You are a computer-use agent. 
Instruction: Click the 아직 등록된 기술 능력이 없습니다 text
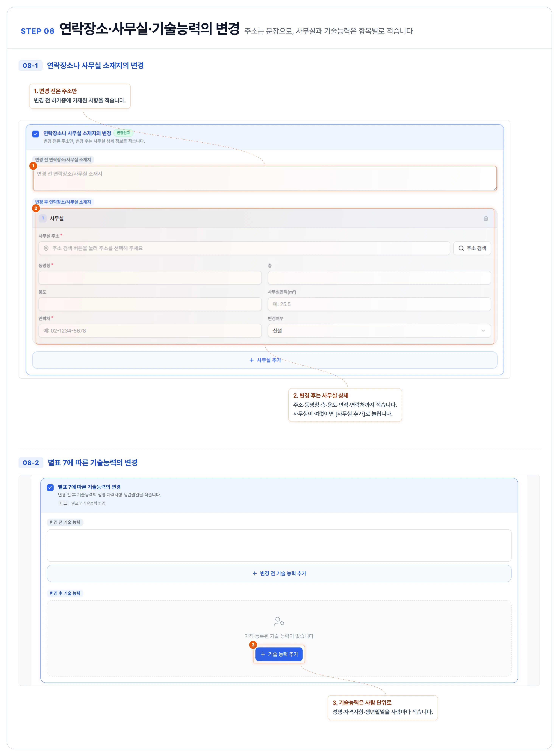tap(279, 636)
